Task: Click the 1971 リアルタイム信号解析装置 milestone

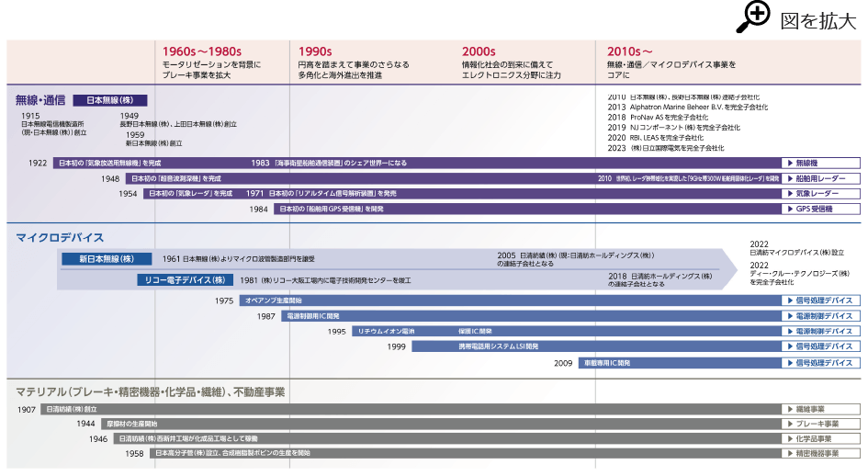Action: tap(321, 193)
